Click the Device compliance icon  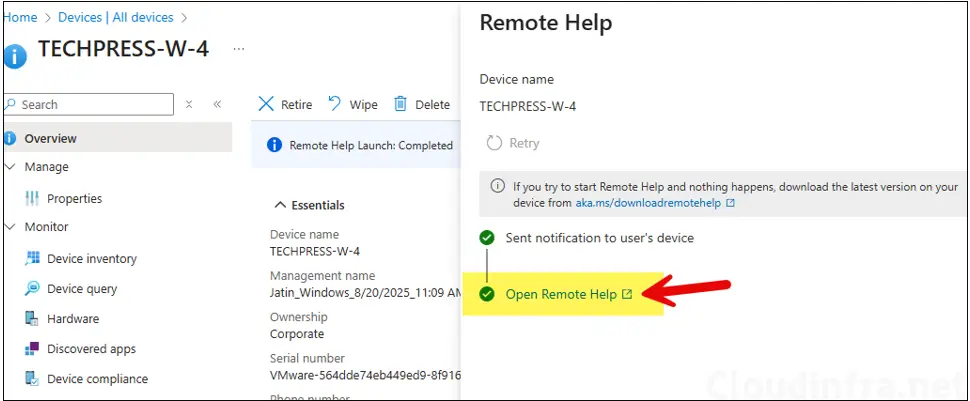tap(32, 379)
